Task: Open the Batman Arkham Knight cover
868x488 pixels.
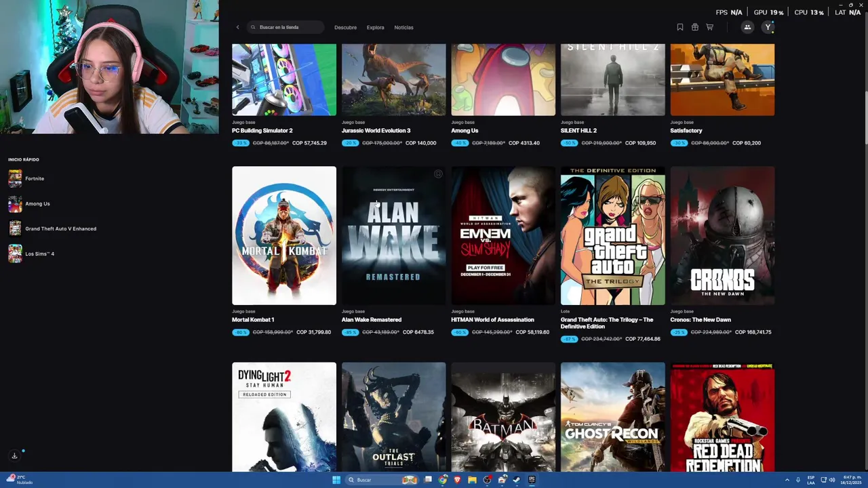Action: pyautogui.click(x=503, y=417)
